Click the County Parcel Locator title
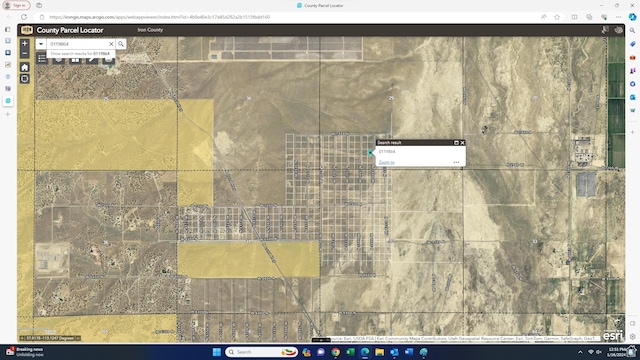Image resolution: width=640 pixels, height=360 pixels. 70,30
